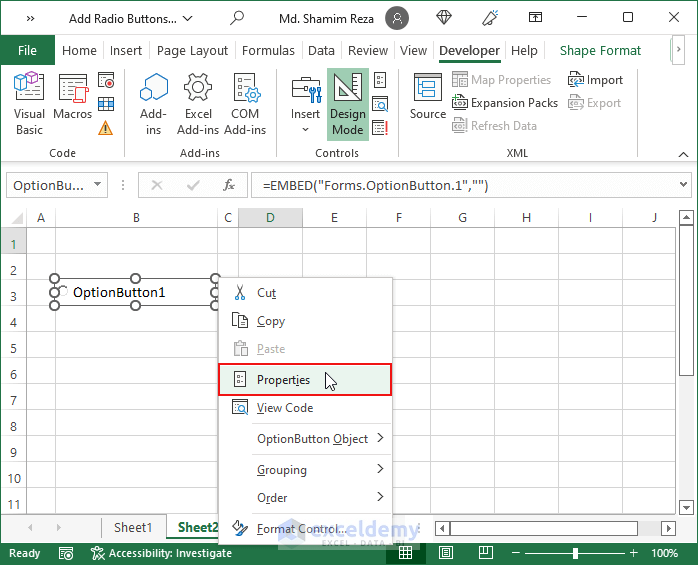Switch to Sheet1 tab
Image resolution: width=698 pixels, height=565 pixels.
point(133,528)
